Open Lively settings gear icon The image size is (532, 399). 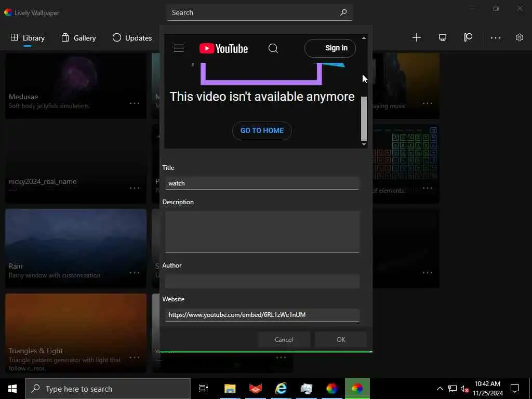coord(520,37)
